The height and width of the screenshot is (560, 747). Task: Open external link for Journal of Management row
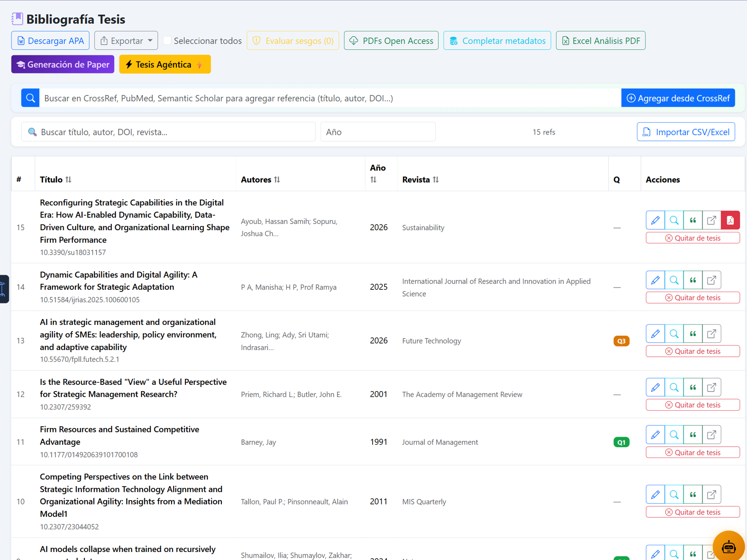[x=711, y=435]
